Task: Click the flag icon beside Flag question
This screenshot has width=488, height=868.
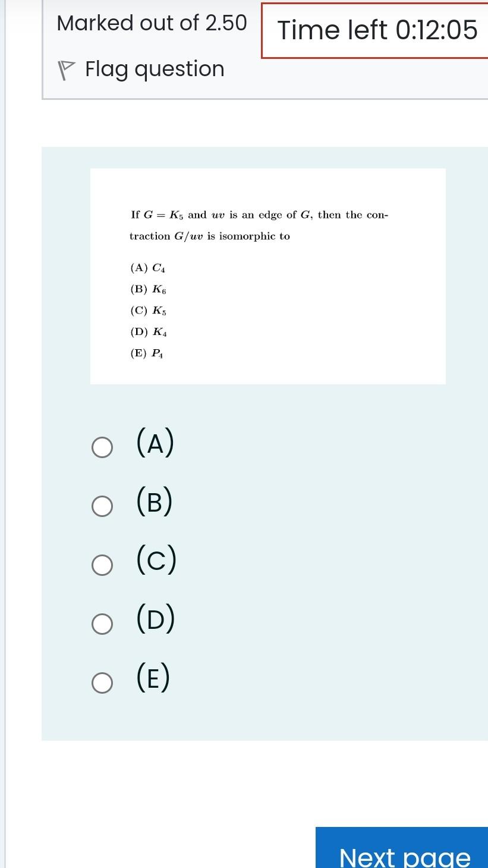Action: pyautogui.click(x=67, y=70)
